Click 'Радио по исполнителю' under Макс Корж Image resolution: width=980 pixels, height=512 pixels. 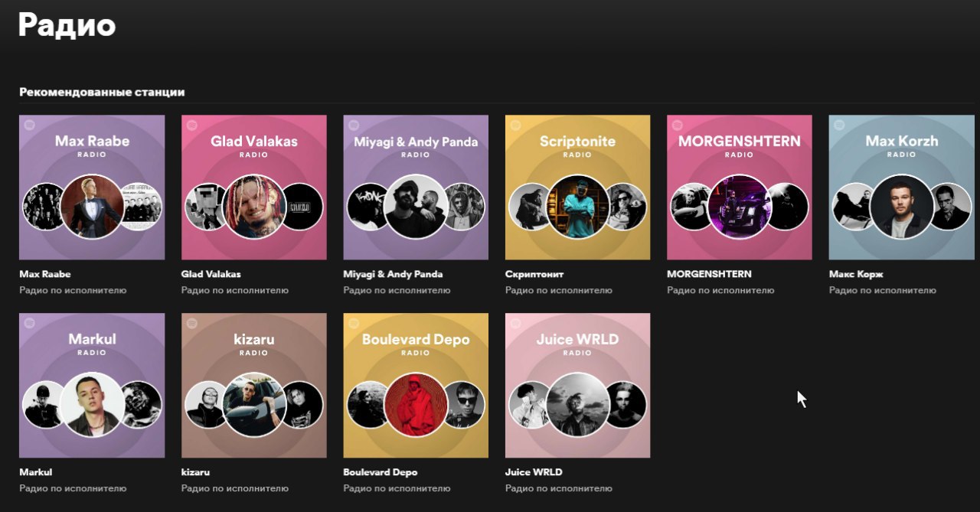point(883,291)
